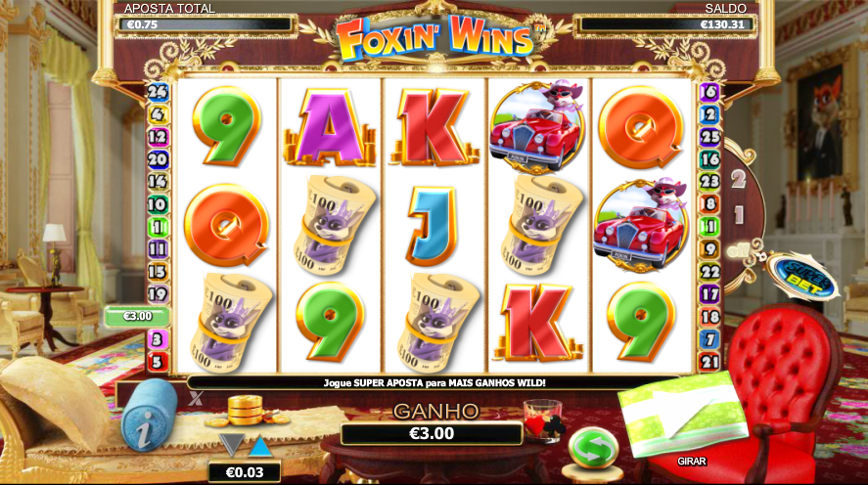The width and height of the screenshot is (868, 485).
Task: Click the Foxin' Wins logo
Action: [435, 37]
